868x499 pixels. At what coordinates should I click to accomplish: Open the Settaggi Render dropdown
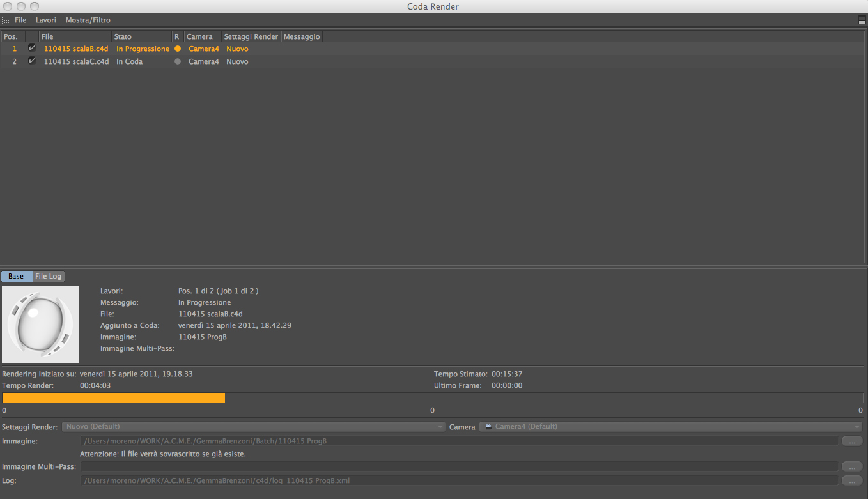pos(254,426)
